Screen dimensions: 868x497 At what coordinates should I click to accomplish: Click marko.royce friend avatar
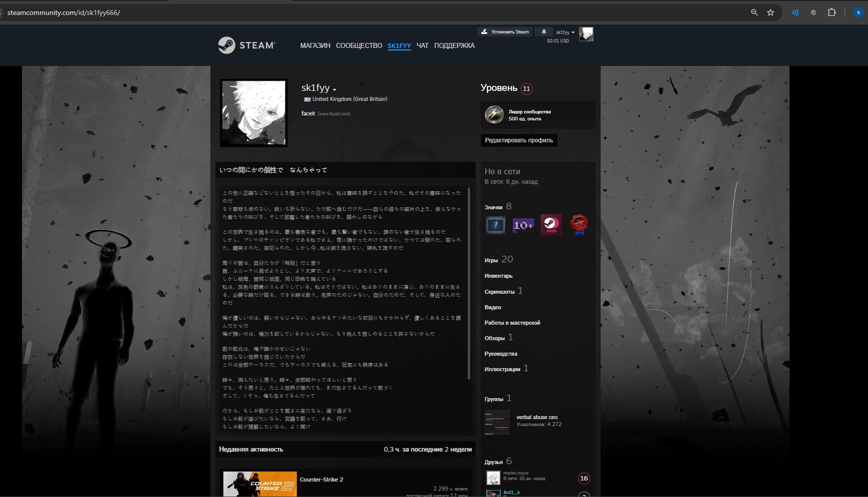[x=493, y=478]
